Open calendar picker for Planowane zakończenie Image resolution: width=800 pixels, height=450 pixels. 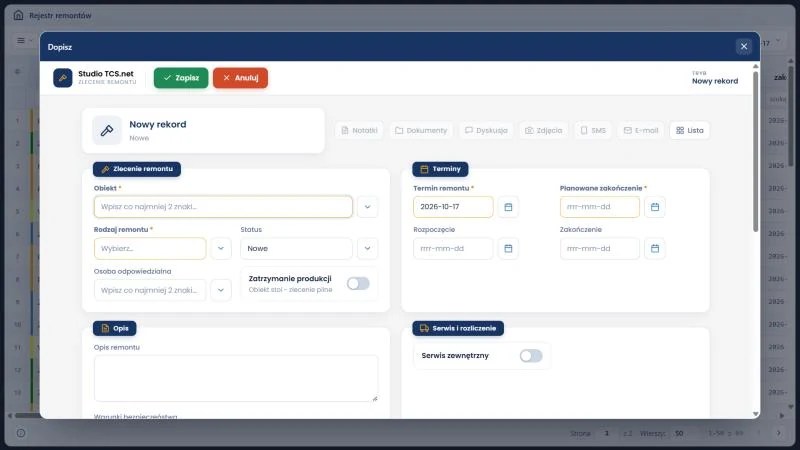(655, 207)
